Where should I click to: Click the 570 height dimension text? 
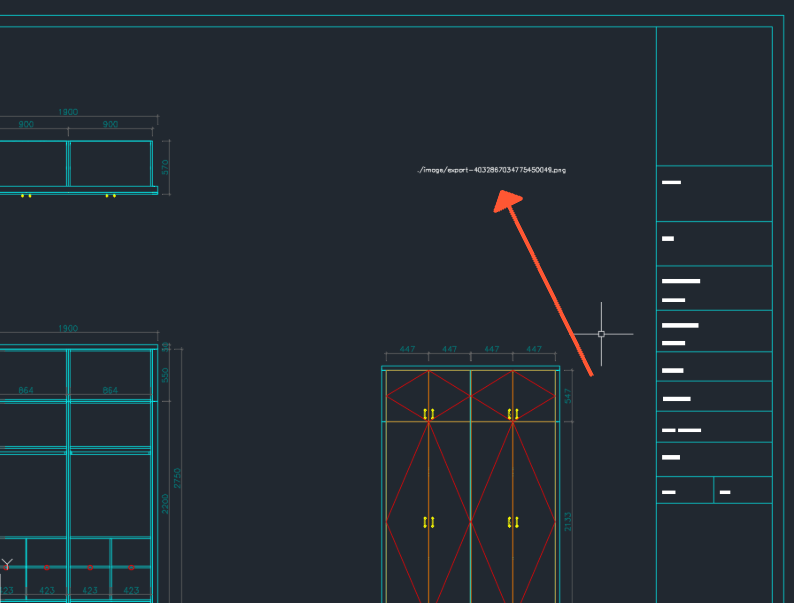166,167
